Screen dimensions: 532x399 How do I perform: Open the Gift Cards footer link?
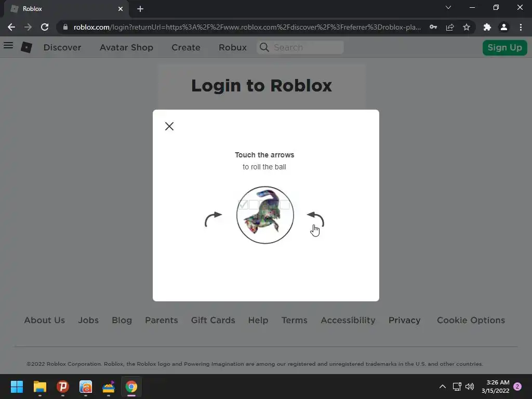(x=213, y=320)
